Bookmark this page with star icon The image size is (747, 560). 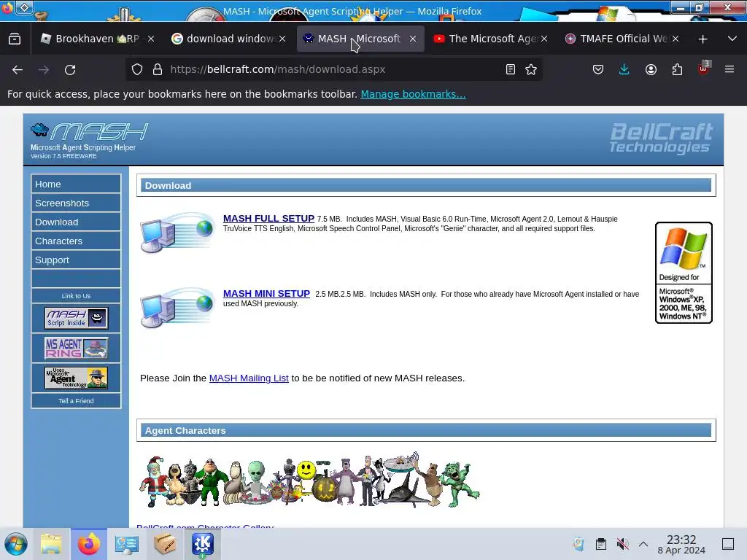[531, 69]
